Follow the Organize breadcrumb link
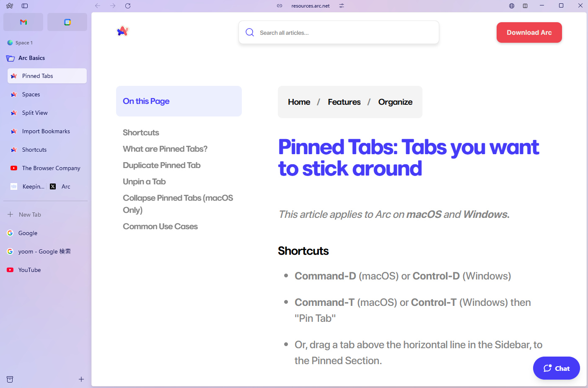588x388 pixels. (395, 102)
